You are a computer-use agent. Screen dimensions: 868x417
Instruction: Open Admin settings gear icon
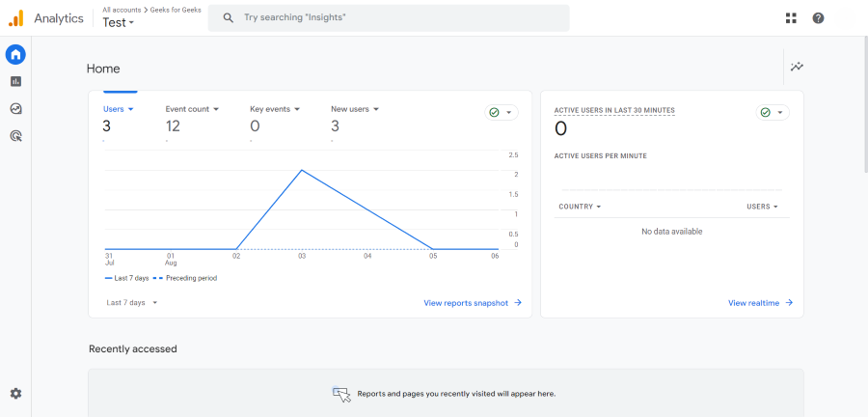[x=15, y=394]
